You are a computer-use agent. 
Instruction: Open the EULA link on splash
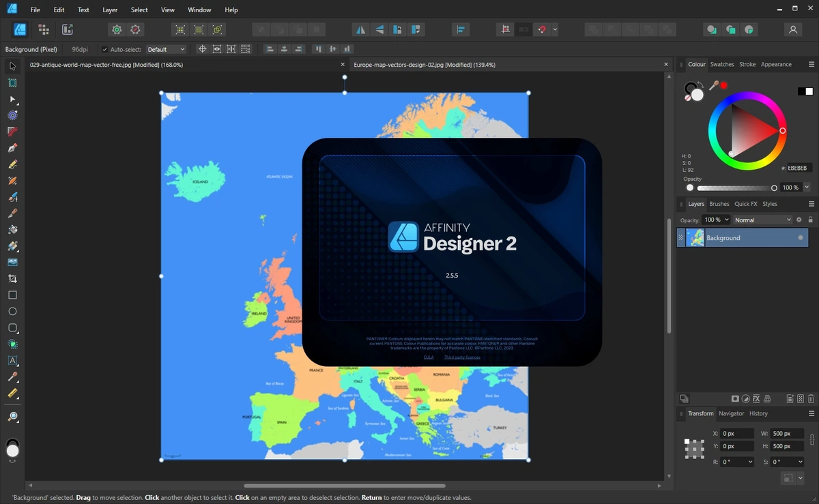pos(429,357)
